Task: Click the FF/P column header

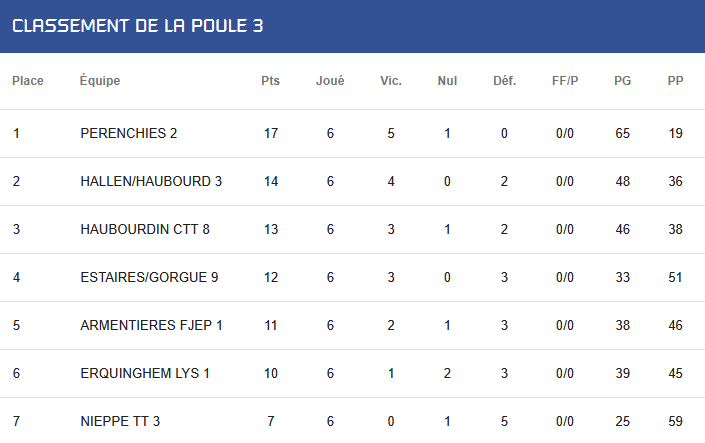Action: point(565,81)
